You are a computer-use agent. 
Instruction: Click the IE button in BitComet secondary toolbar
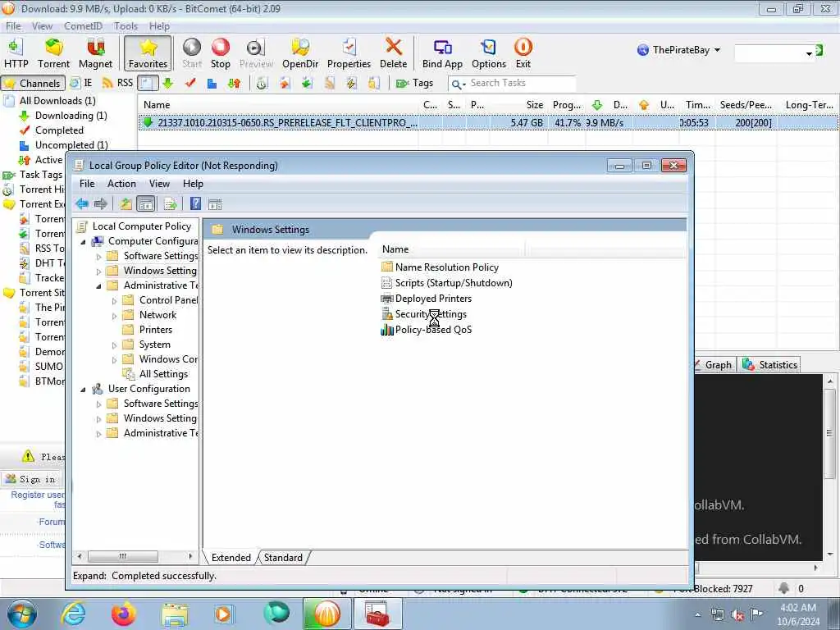coord(81,83)
